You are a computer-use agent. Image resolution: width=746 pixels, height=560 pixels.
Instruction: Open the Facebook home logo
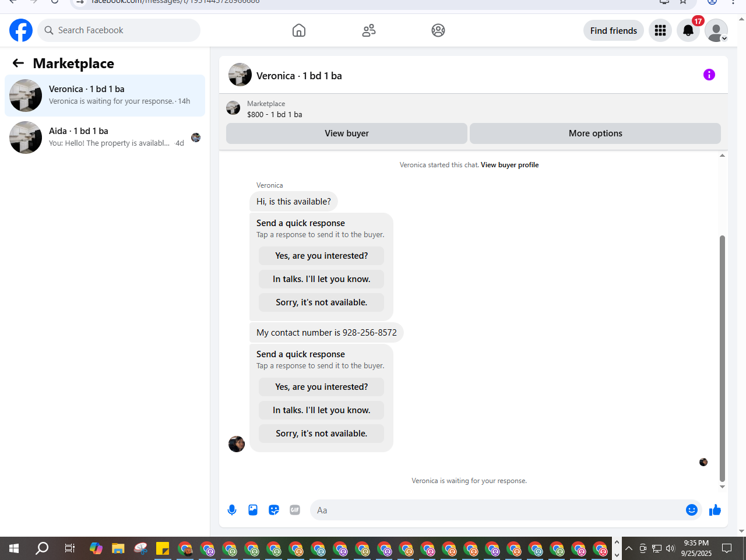click(x=21, y=30)
